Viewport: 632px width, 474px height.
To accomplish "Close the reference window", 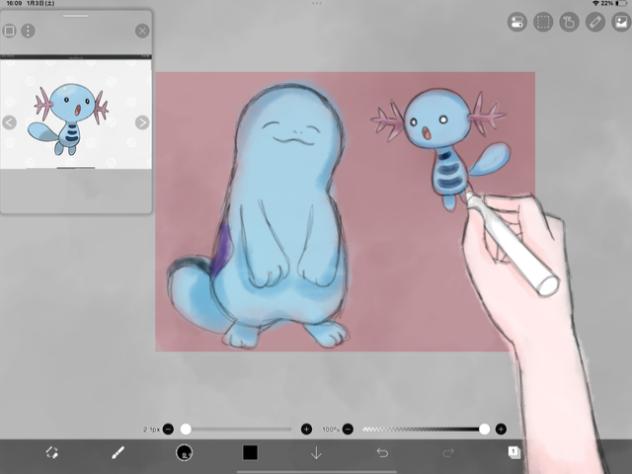I will [142, 31].
